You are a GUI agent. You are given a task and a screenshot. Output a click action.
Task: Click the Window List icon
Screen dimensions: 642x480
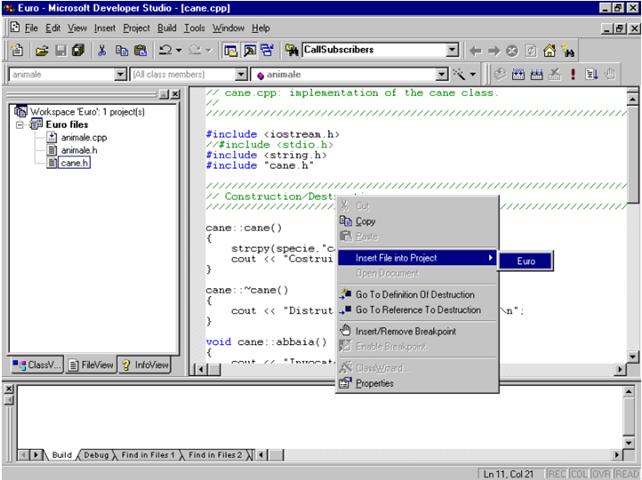(267, 50)
